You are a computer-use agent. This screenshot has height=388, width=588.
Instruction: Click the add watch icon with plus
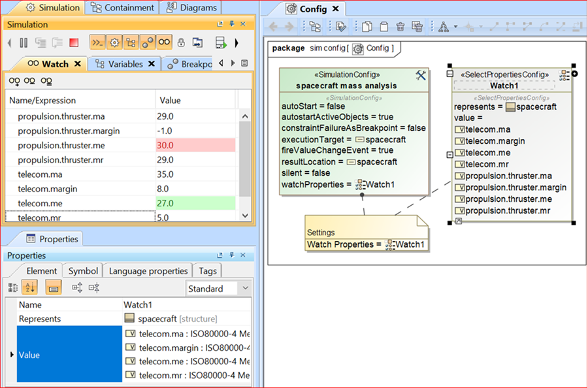(14, 82)
